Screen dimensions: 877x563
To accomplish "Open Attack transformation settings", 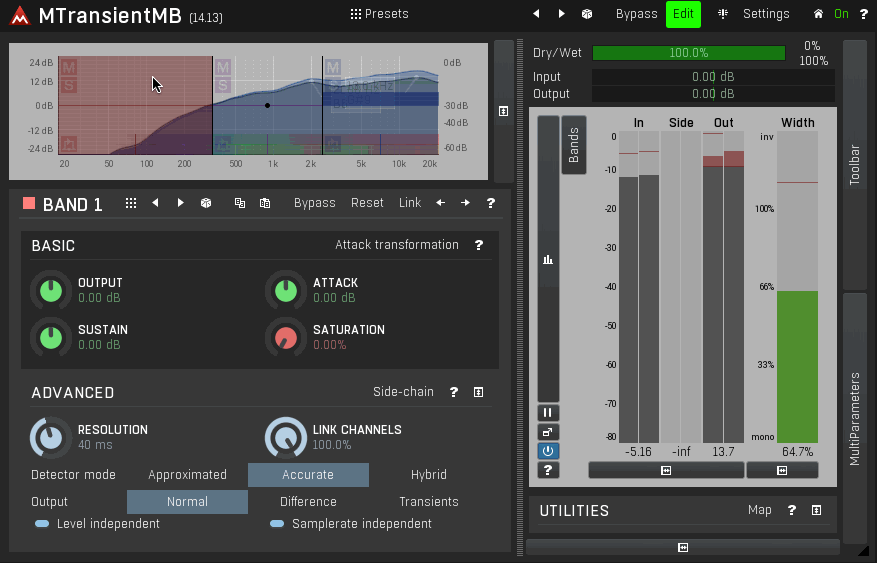I will coord(397,245).
